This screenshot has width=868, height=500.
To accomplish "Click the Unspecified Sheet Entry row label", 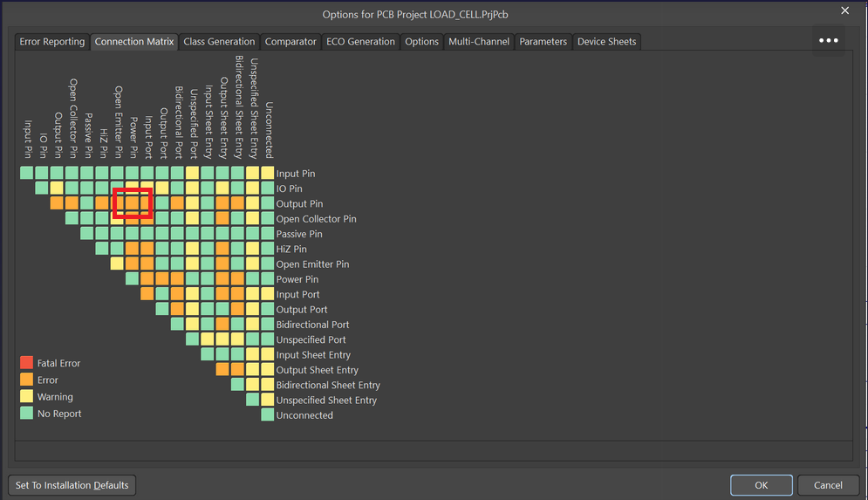I will point(326,400).
